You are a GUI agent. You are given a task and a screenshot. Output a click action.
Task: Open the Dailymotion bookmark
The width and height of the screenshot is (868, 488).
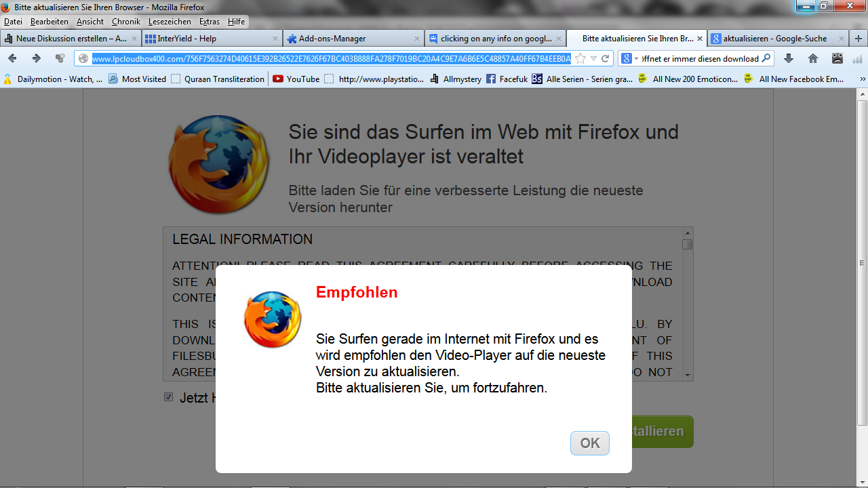coord(53,79)
